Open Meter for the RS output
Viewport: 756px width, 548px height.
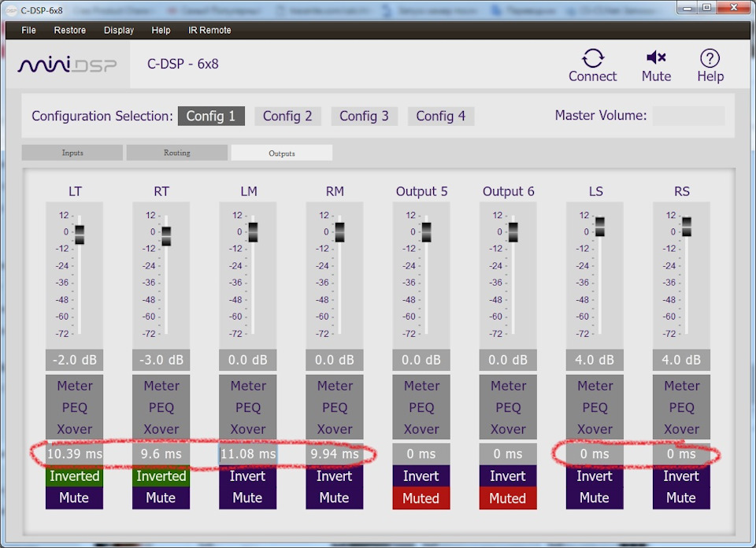click(681, 386)
